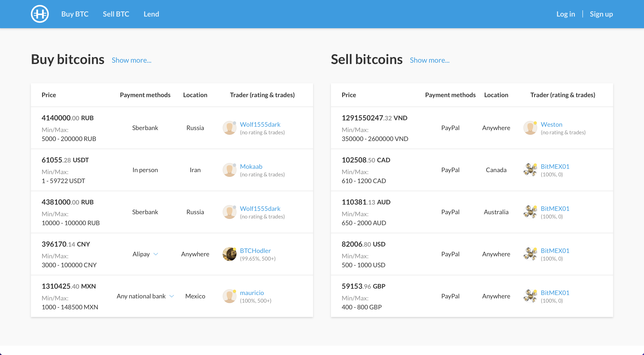644x355 pixels.
Task: Select Lend from the navigation bar
Action: tap(151, 14)
